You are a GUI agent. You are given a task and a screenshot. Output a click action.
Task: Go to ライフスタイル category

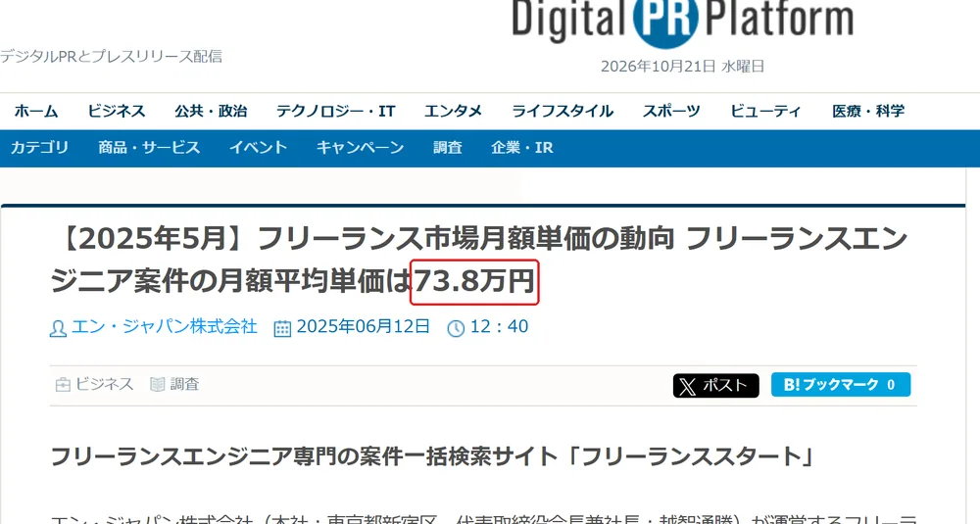click(563, 112)
